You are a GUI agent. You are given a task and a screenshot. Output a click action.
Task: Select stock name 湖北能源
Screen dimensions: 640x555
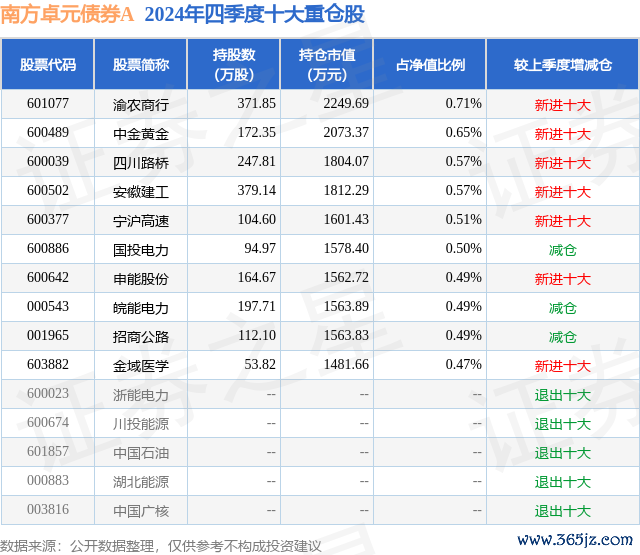pyautogui.click(x=141, y=482)
